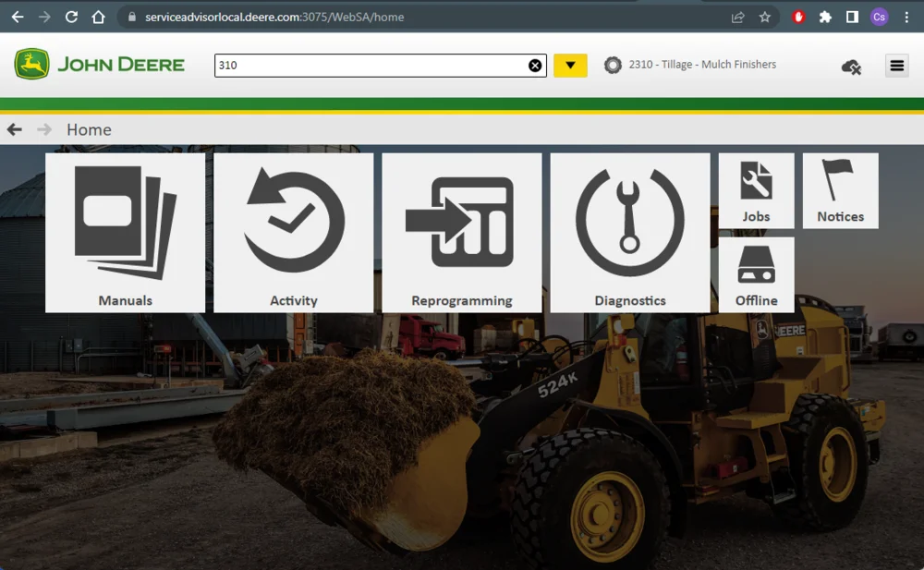Launch the Reprogramming tile

click(461, 233)
